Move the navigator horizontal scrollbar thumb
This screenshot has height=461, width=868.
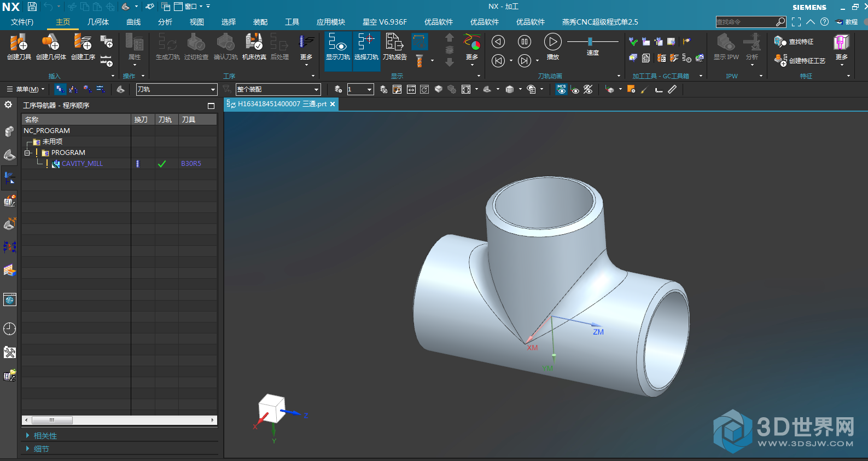point(52,420)
